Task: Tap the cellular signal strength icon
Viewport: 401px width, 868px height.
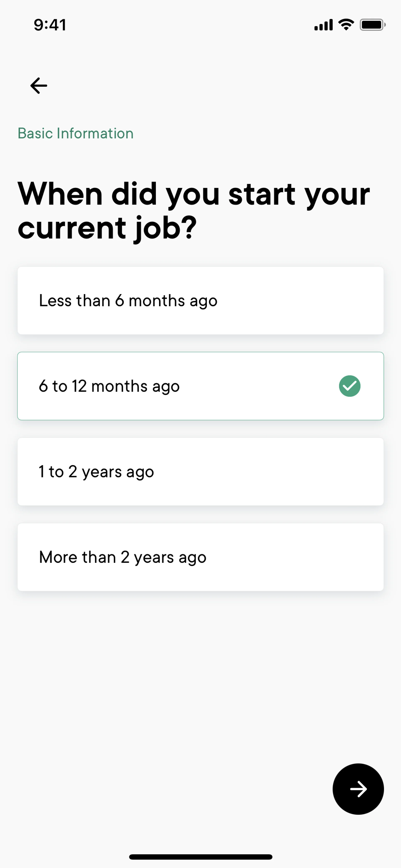Action: point(323,25)
